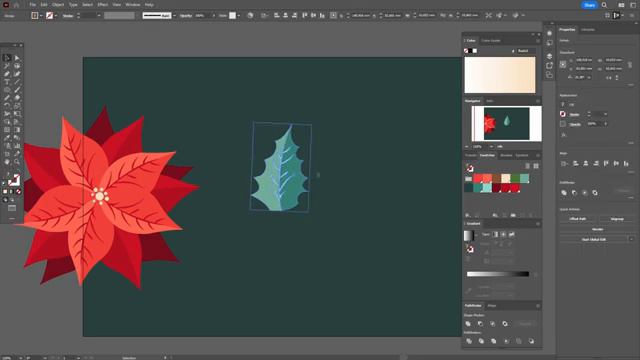Click the Share button
This screenshot has width=640, height=360.
point(589,5)
